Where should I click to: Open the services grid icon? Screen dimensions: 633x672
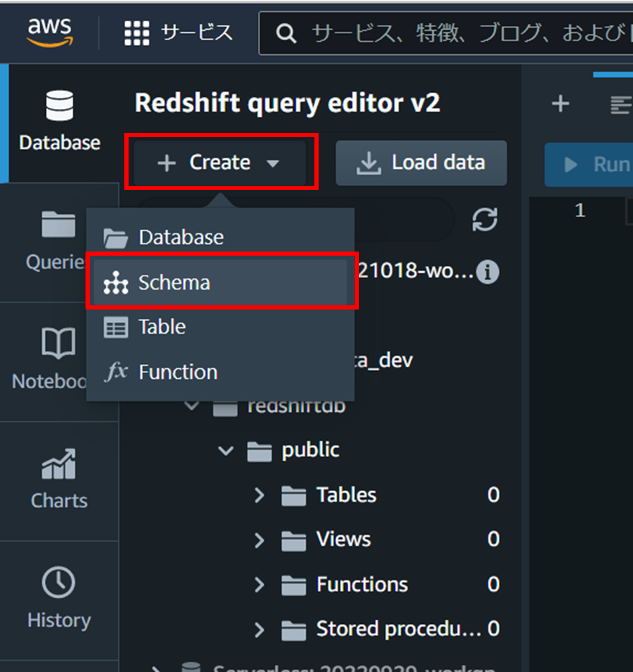137,33
